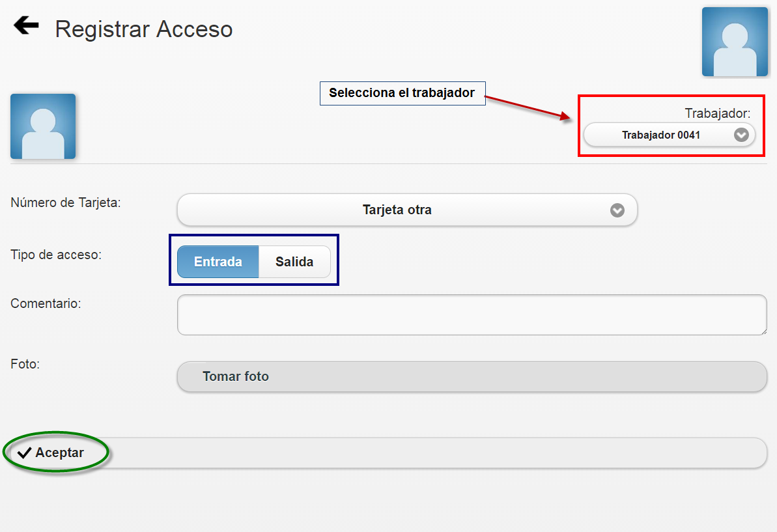Viewport: 777px width, 532px height.
Task: Click the Tomar foto button
Action: click(x=472, y=376)
